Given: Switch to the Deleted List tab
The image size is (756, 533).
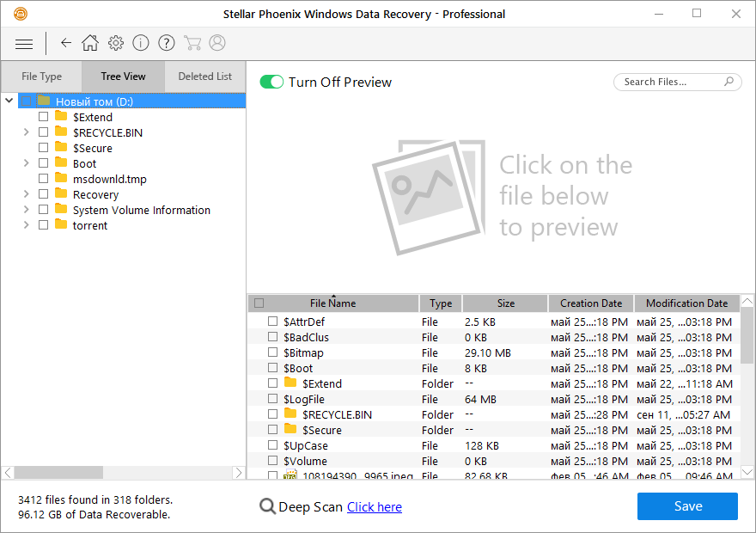Looking at the screenshot, I should (205, 77).
